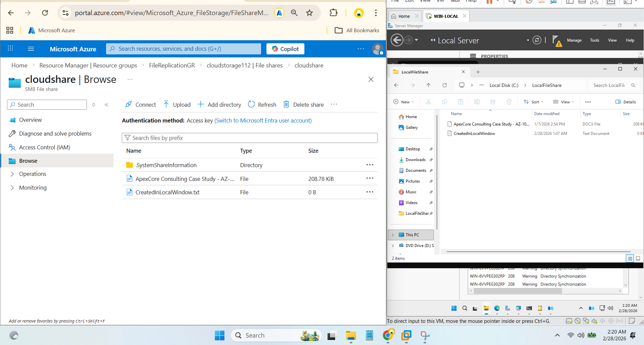Expand the Operations menu section
Image resolution: width=644 pixels, height=345 pixels.
click(12, 174)
